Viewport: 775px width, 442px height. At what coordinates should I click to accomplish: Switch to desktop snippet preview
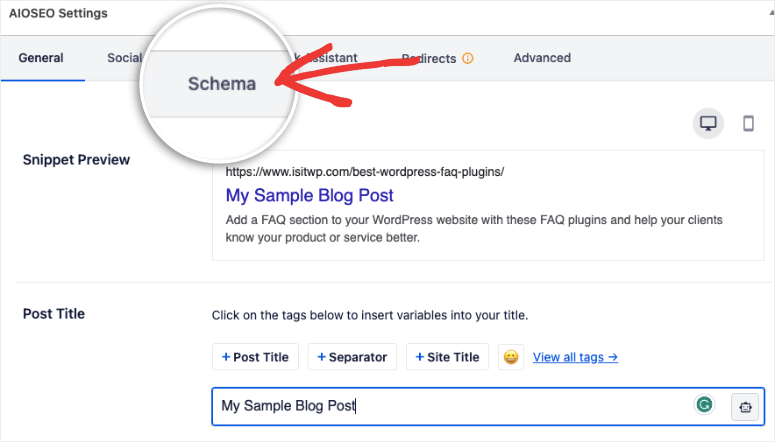tap(709, 123)
